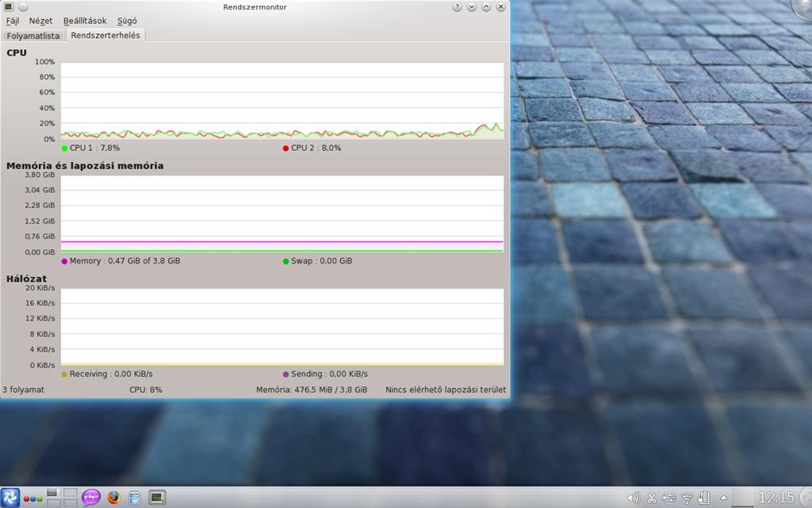Click "Nincs elérhető lapozási terület" status text
812x508 pixels.
point(446,390)
